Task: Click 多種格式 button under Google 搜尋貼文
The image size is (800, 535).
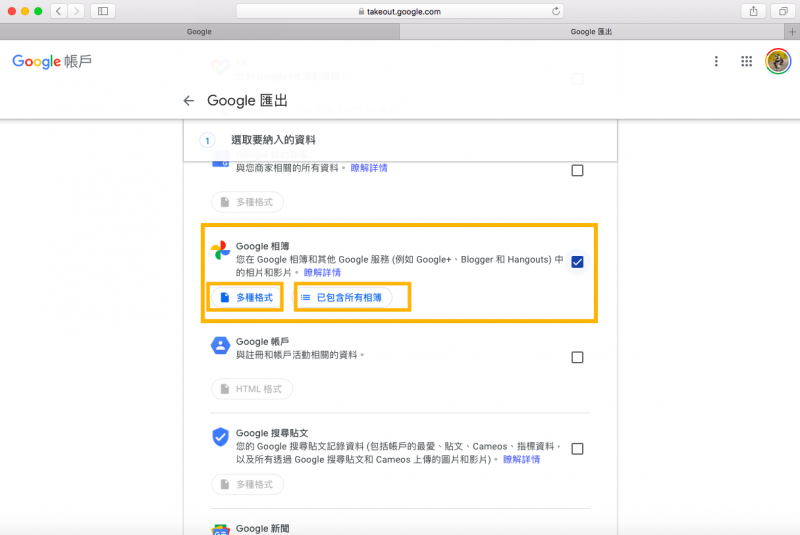Action: coord(247,484)
